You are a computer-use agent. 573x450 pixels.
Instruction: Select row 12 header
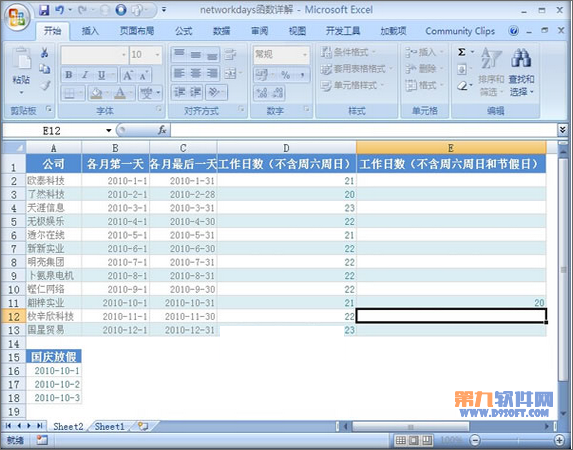pyautogui.click(x=13, y=316)
